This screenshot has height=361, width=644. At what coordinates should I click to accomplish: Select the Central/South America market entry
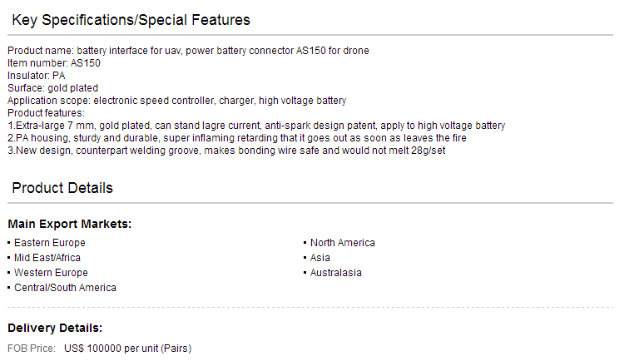pyautogui.click(x=65, y=288)
